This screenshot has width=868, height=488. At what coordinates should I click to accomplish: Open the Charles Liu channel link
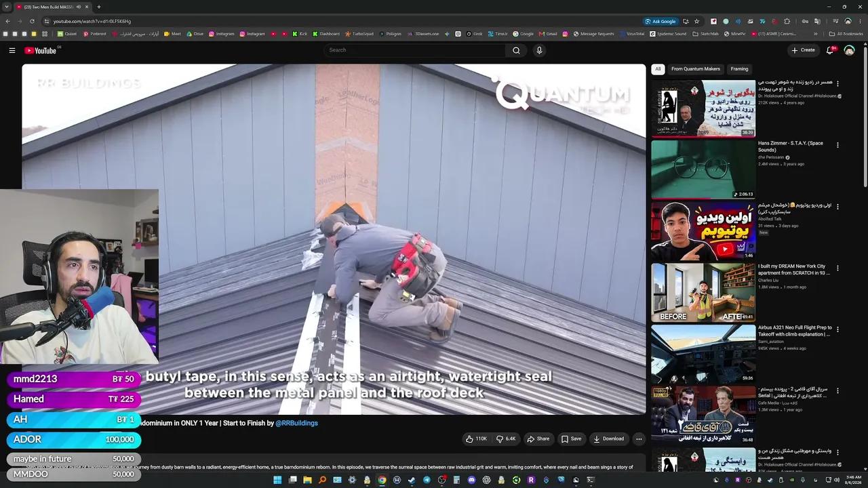pyautogui.click(x=768, y=280)
